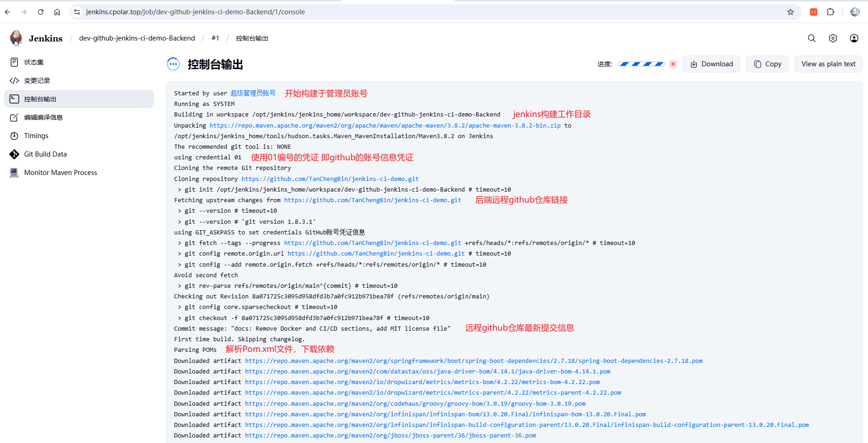The height and width of the screenshot is (443, 868).
Task: Open Monitor Maven Process sidebar entry
Action: click(79, 173)
